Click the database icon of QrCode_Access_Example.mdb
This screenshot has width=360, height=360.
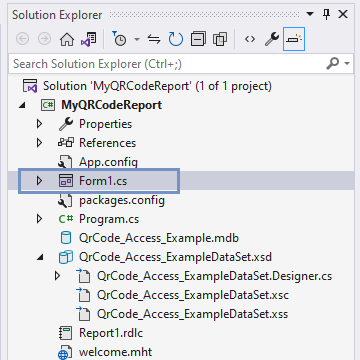coord(66,238)
